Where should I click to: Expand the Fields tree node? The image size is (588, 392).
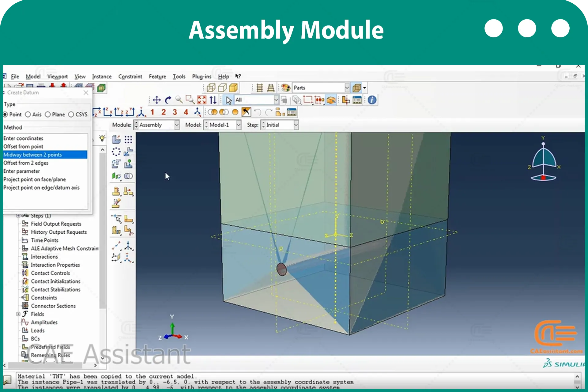pyautogui.click(x=18, y=314)
